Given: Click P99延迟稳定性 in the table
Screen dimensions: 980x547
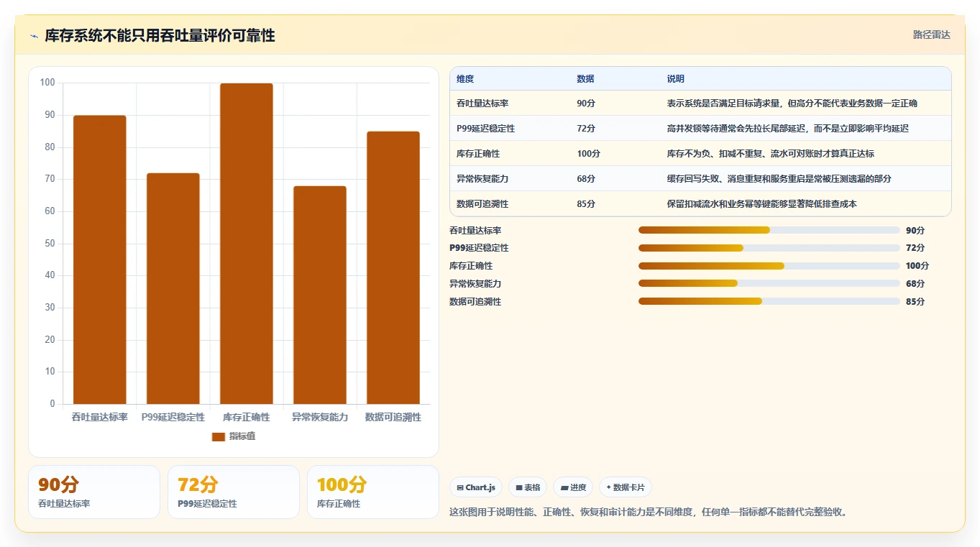Looking at the screenshot, I should (485, 129).
